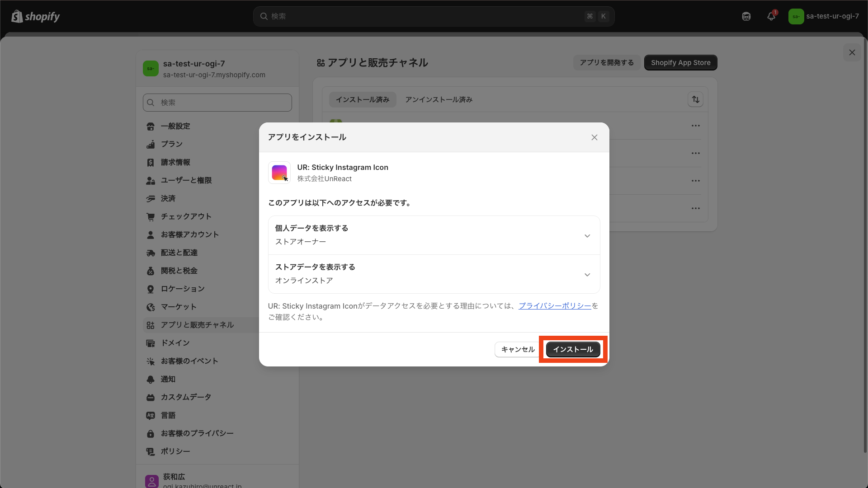Open the プライバシーポリシー link
868x488 pixels.
(x=555, y=306)
